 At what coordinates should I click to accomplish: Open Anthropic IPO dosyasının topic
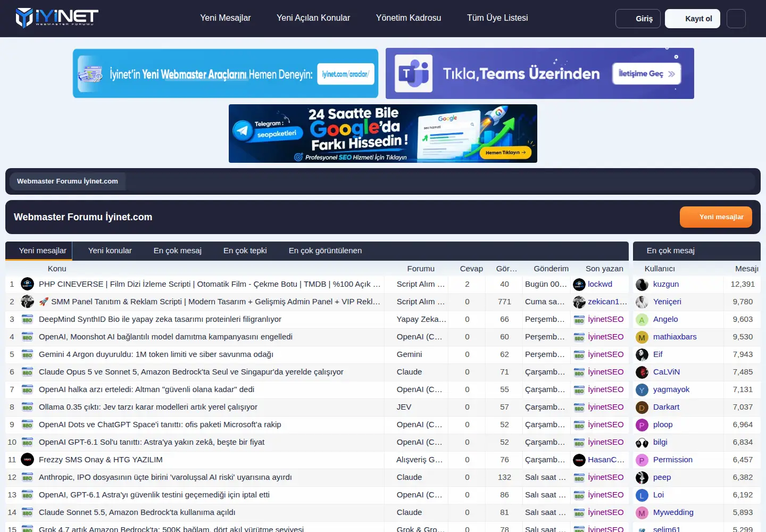(x=165, y=477)
